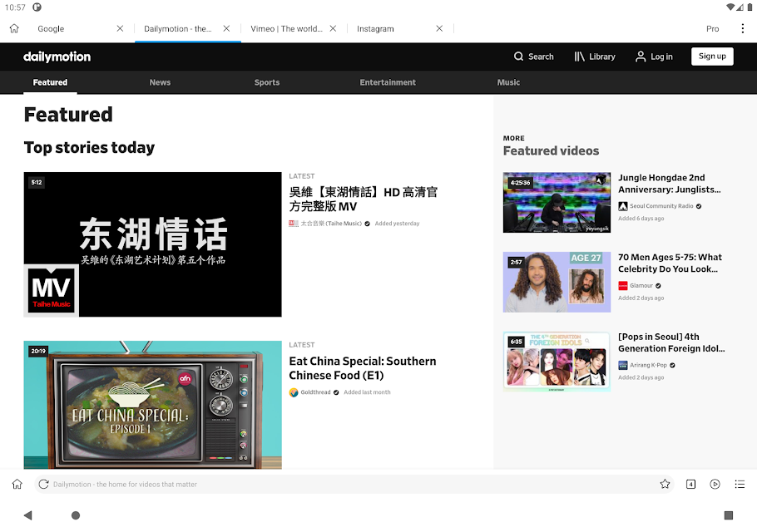Open the Library section
757x532 pixels.
coord(595,57)
